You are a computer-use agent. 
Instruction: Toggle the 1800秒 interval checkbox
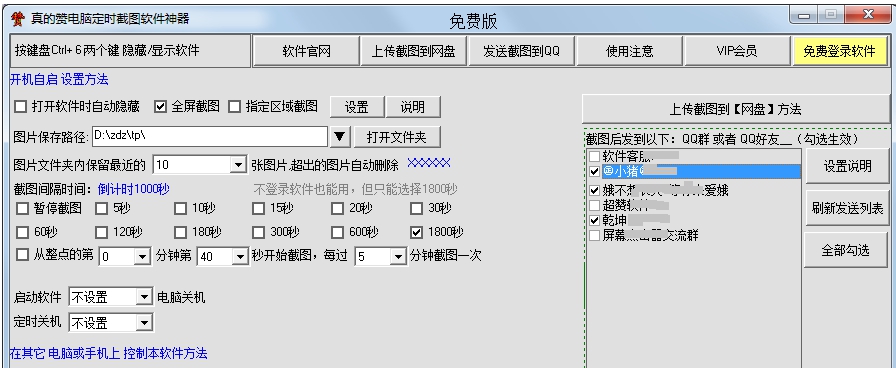(x=417, y=232)
